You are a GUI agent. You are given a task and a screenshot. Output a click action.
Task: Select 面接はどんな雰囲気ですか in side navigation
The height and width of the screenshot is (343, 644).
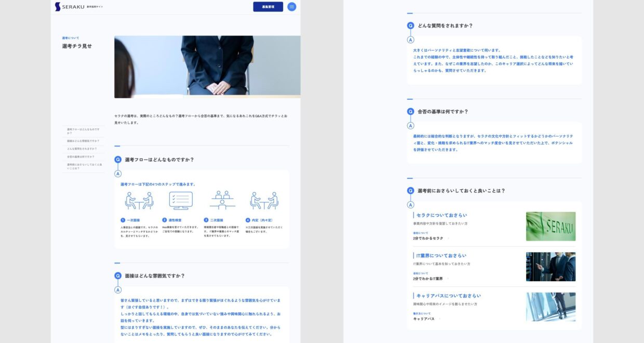coord(83,141)
